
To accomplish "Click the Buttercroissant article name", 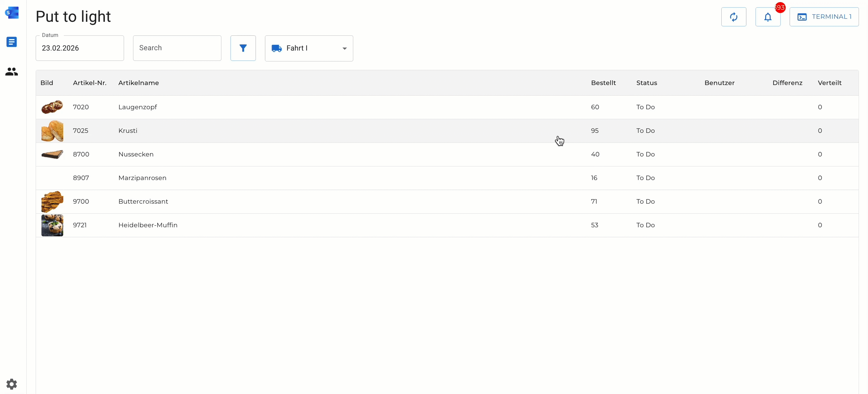I will point(143,202).
